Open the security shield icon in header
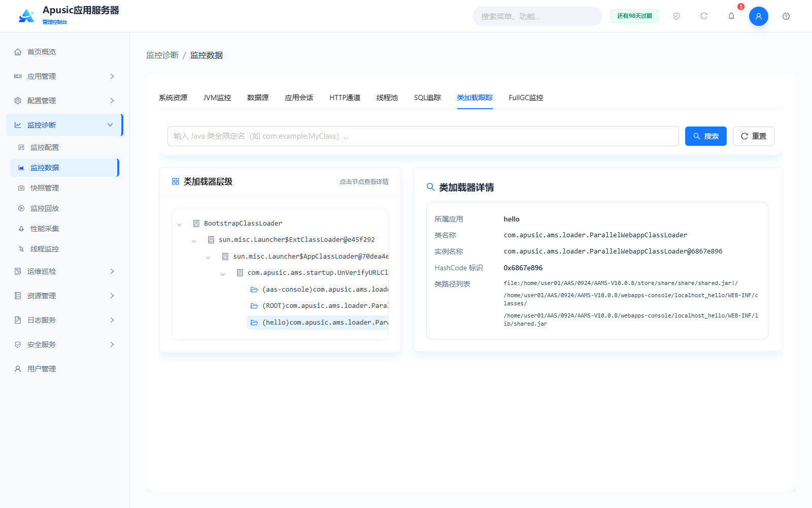This screenshot has height=508, width=812. tap(676, 16)
